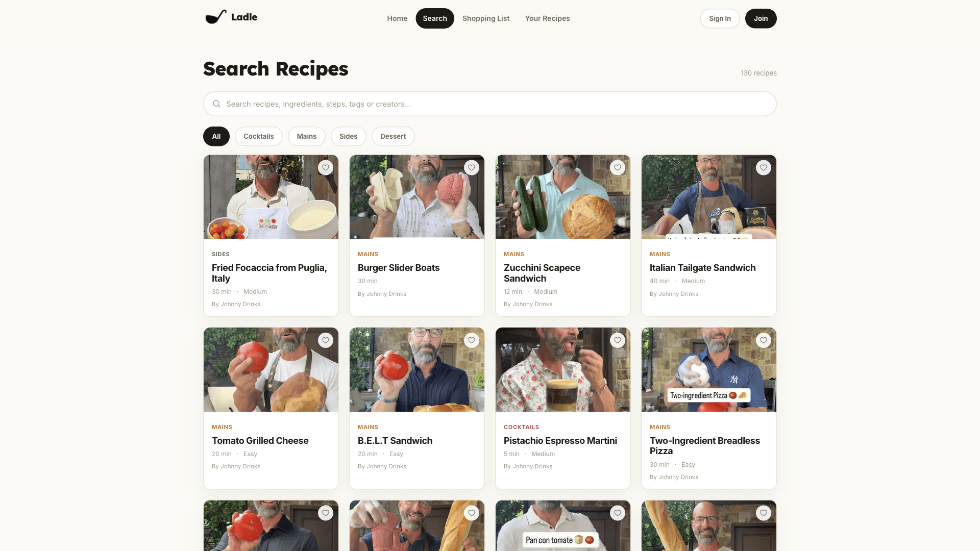This screenshot has height=551, width=980.
Task: Filter recipes by Mains
Action: [307, 136]
